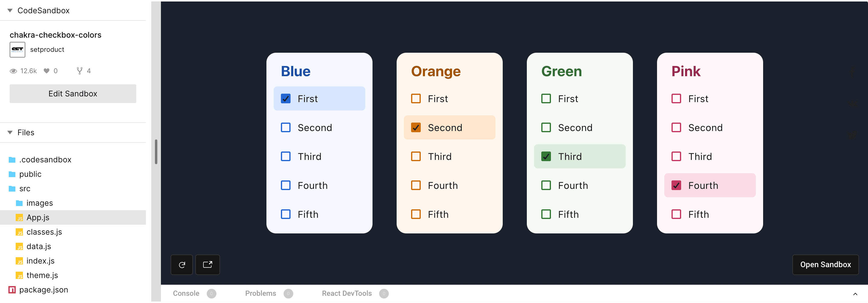Click the .codesandbox folder icon
Screen dimensions: 868x303
(x=12, y=160)
